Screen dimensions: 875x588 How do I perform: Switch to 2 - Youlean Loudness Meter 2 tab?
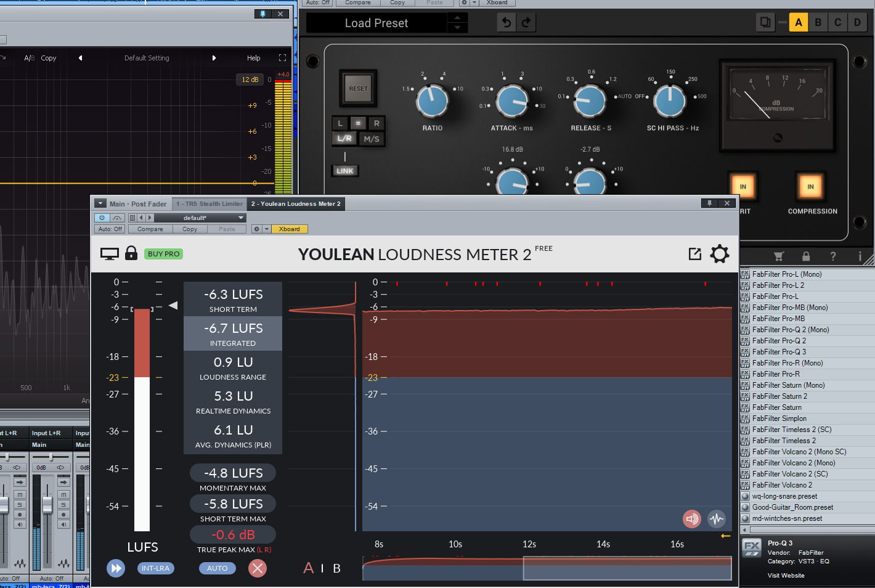point(296,203)
